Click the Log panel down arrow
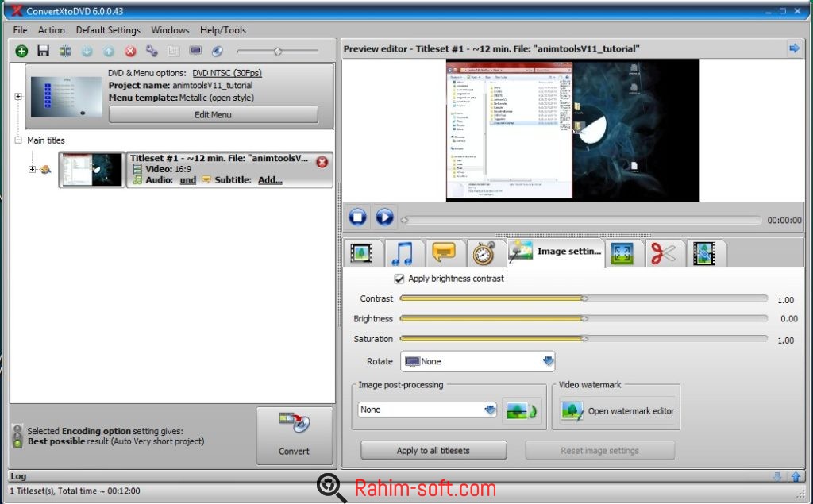This screenshot has height=504, width=813. pos(776,476)
